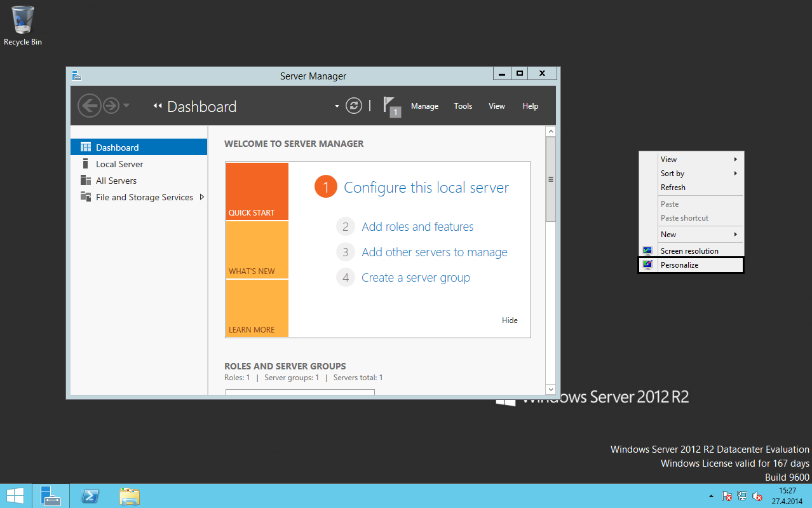
Task: Select Local Server in the sidebar
Action: click(x=119, y=164)
